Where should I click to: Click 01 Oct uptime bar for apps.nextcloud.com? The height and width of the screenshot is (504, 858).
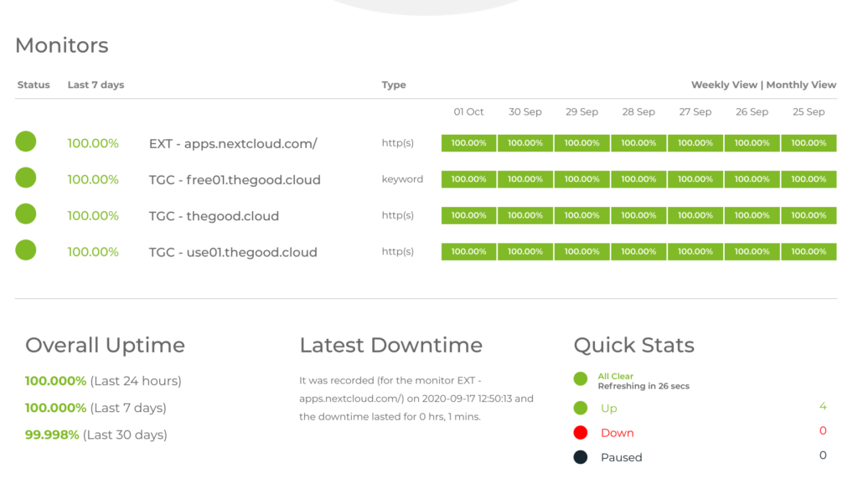click(x=469, y=142)
